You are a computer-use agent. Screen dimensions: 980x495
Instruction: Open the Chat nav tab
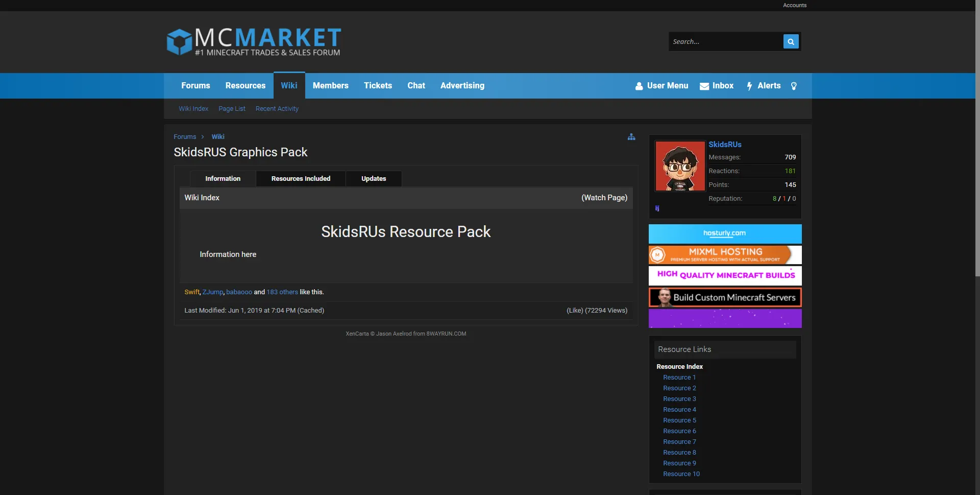pos(416,86)
